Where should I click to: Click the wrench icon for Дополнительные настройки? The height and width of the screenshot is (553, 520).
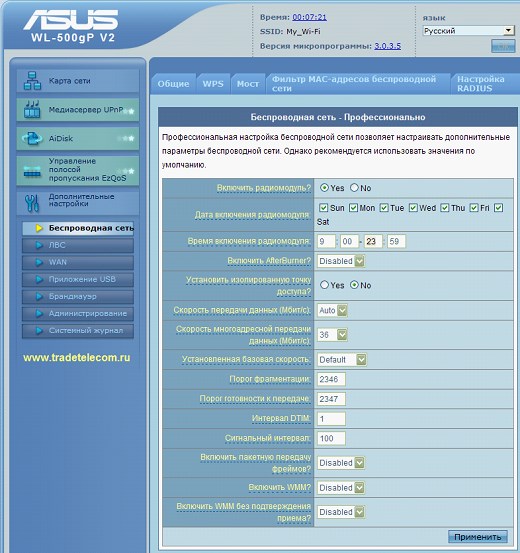click(x=32, y=203)
